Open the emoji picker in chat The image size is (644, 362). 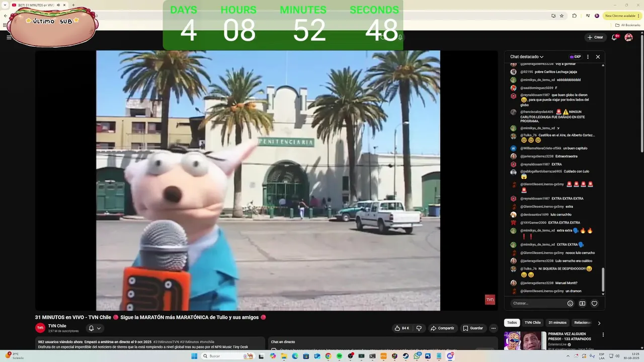[x=570, y=303]
